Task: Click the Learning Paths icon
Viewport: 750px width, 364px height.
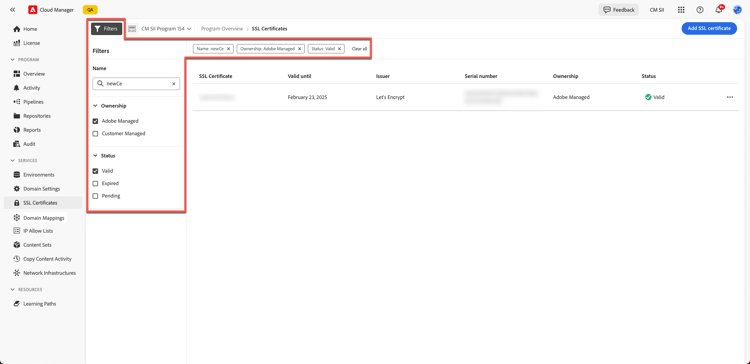Action: 17,304
